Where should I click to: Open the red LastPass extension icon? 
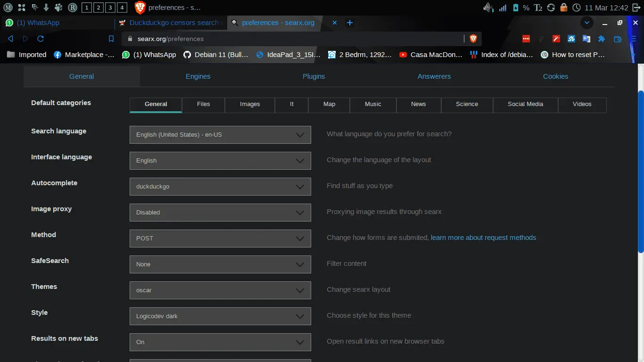tap(526, 39)
